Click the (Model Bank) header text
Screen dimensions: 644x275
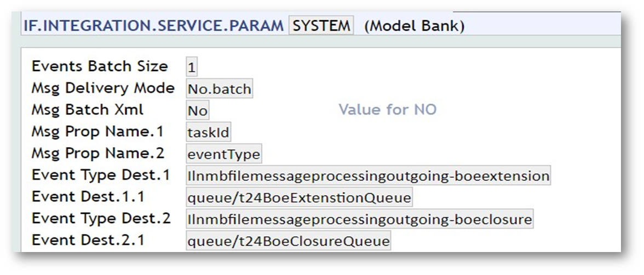(414, 26)
